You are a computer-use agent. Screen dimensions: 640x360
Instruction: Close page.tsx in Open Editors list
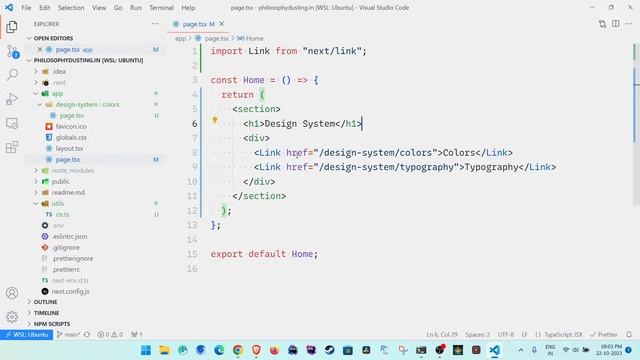point(40,49)
